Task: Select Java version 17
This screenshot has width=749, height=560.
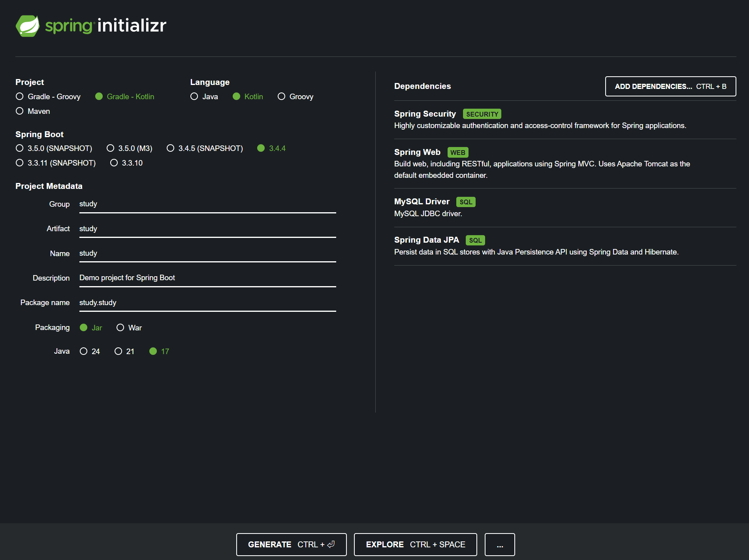Action: point(159,351)
